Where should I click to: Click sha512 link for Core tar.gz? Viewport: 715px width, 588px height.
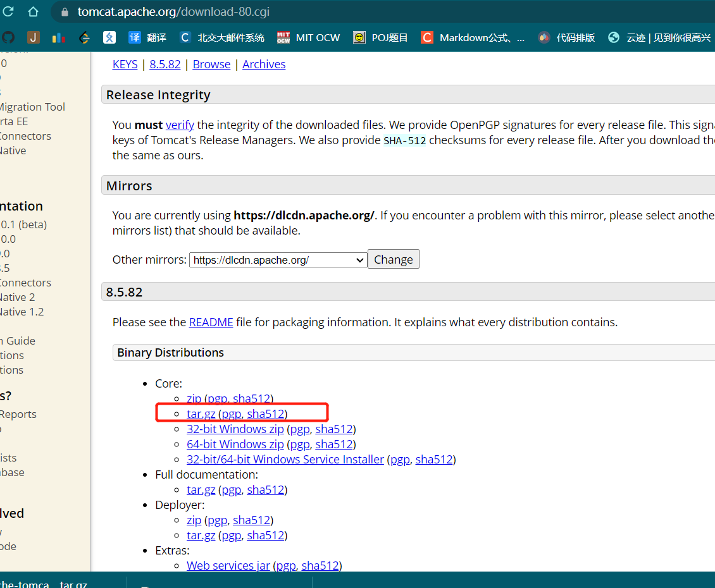click(266, 414)
